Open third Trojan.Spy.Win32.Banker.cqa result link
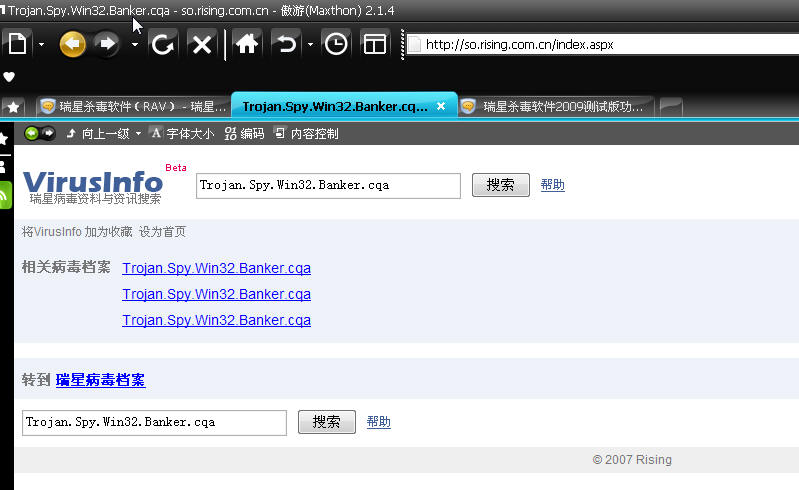This screenshot has height=490, width=799. (217, 320)
